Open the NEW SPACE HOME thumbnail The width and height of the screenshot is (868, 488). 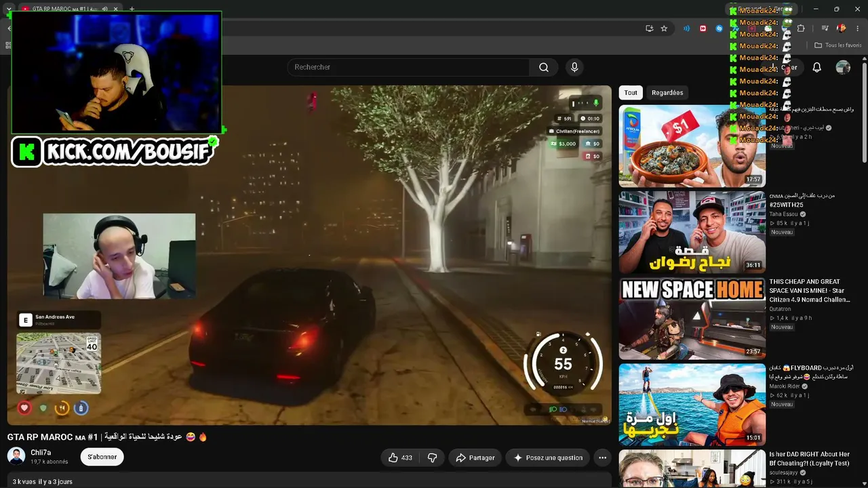click(692, 318)
